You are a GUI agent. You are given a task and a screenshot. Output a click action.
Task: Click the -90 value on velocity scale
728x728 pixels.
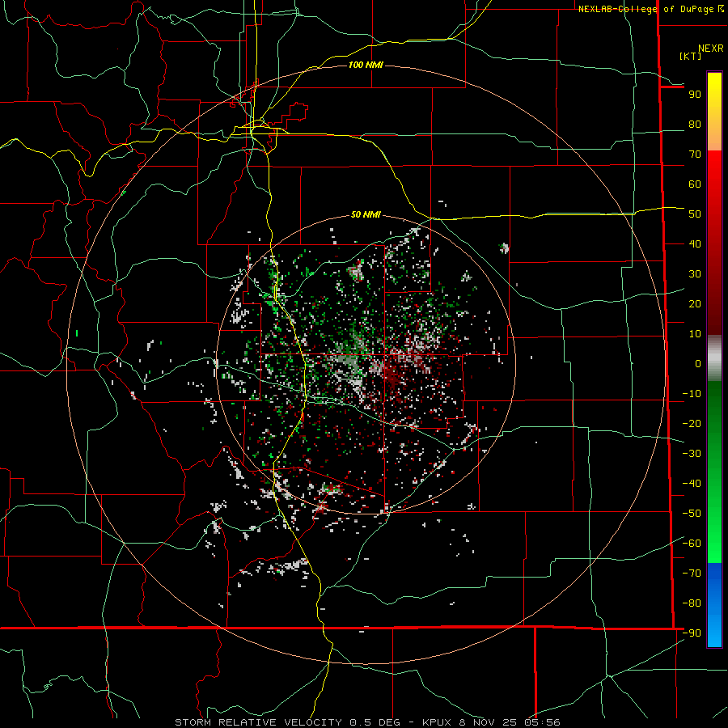(692, 633)
